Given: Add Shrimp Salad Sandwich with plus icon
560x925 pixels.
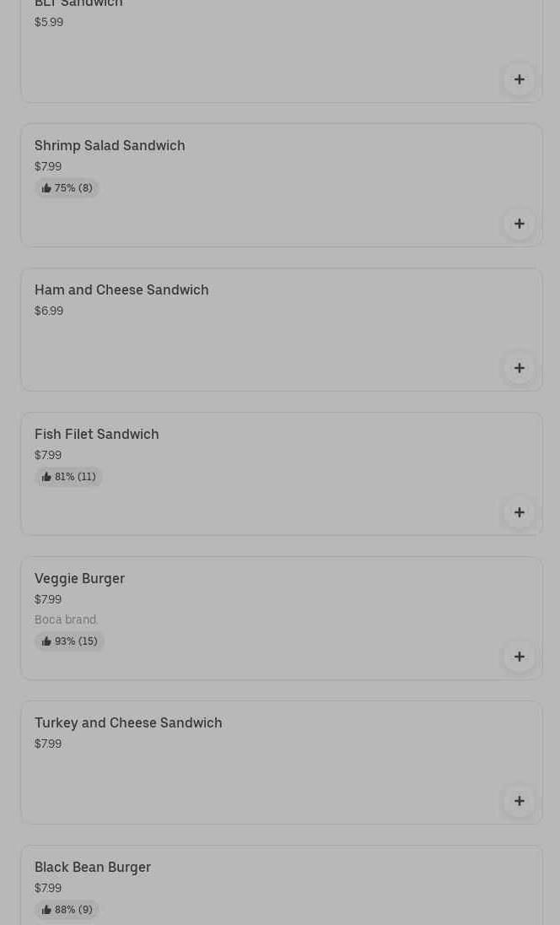Looking at the screenshot, I should pos(519,224).
